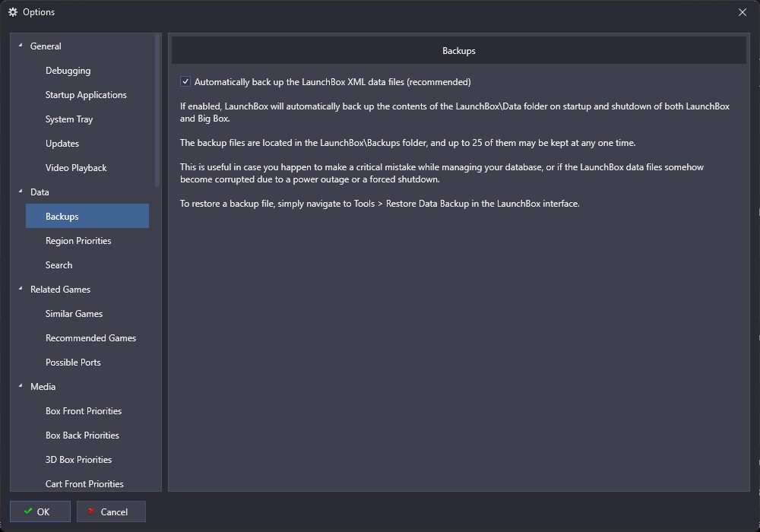The width and height of the screenshot is (760, 532).
Task: Click the Cancel button
Action: 111,511
